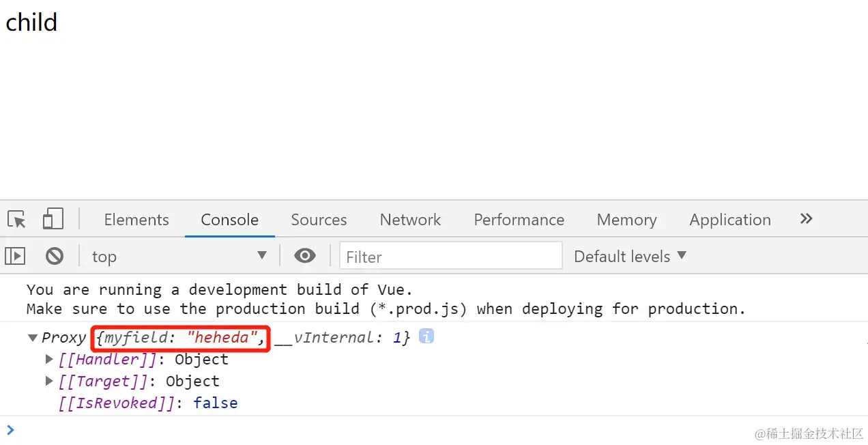Expand the [[Handler]] entry
Viewport: 868px width, 445px height.
[x=49, y=359]
